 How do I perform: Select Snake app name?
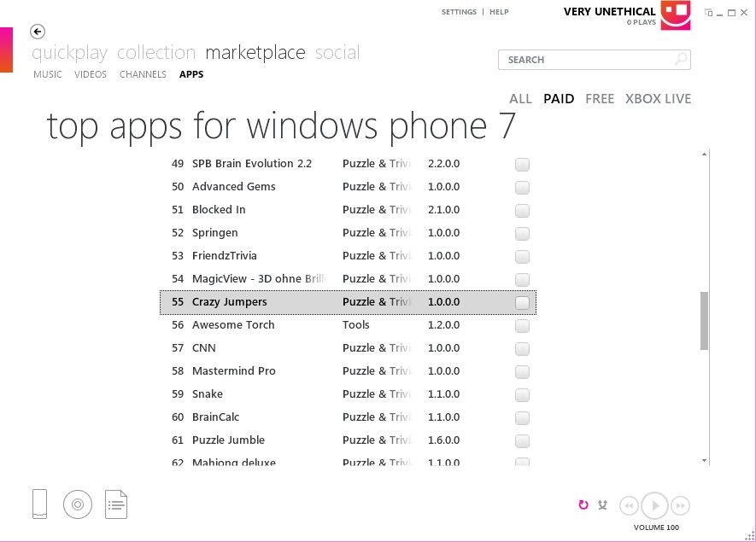[x=208, y=394]
